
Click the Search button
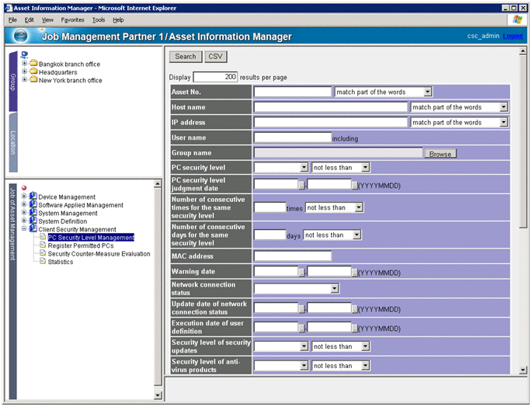[x=186, y=57]
